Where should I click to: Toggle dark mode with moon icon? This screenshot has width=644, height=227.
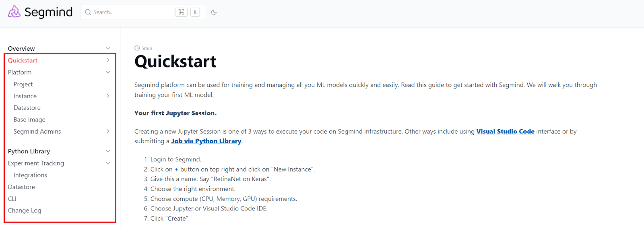[x=214, y=12]
